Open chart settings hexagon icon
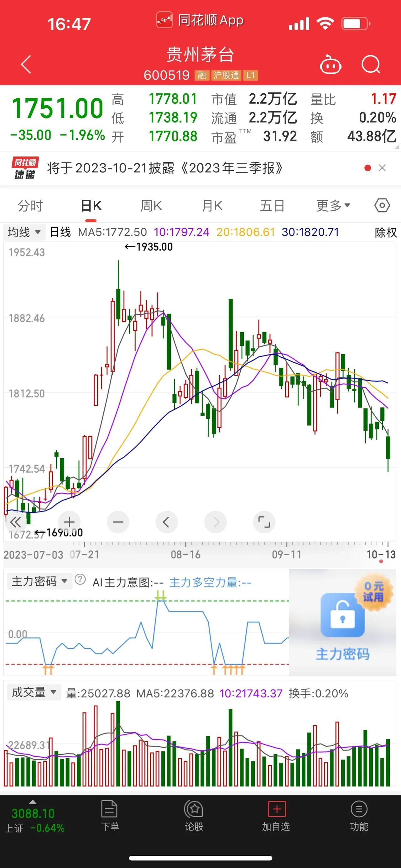Viewport: 401px width, 868px height. [x=382, y=205]
